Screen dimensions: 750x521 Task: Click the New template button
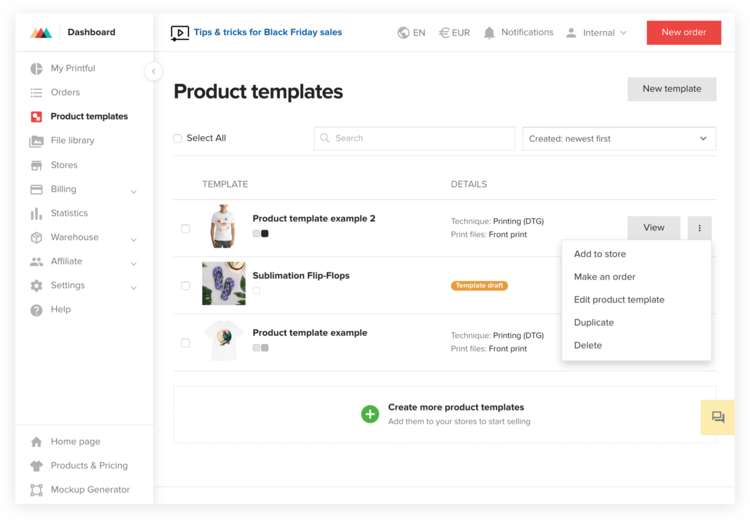pos(671,89)
